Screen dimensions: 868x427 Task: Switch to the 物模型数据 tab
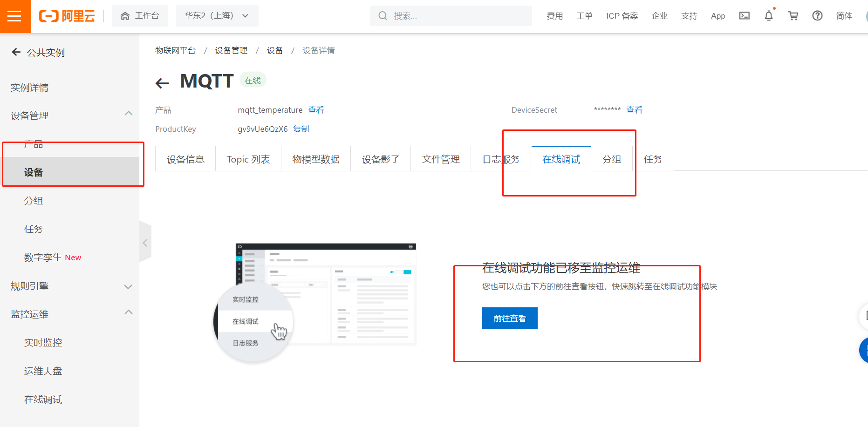click(316, 159)
